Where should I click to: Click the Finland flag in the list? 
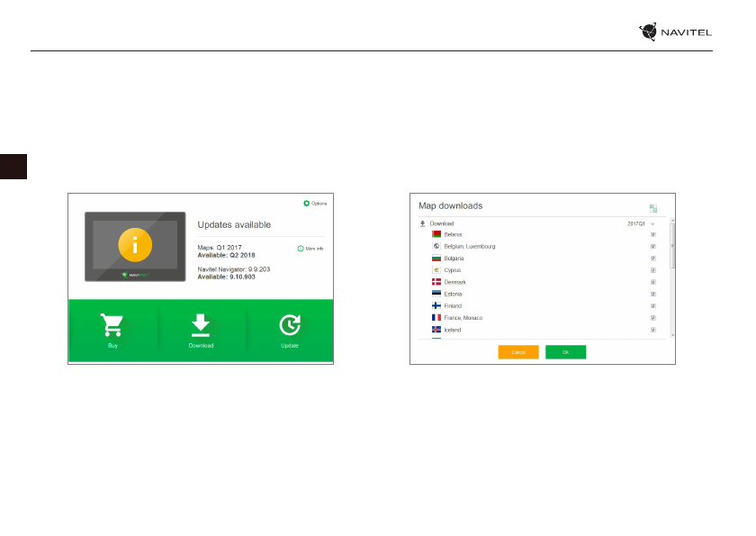click(x=436, y=306)
